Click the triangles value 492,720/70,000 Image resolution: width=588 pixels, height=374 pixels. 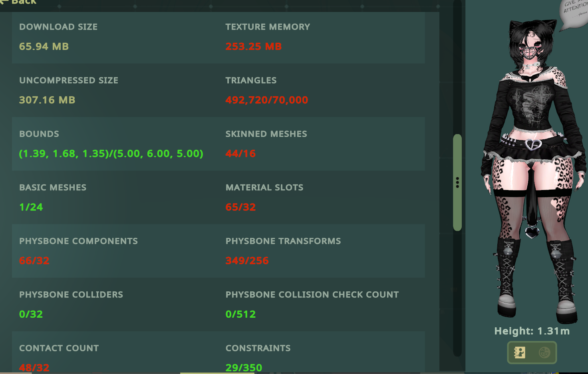click(267, 100)
